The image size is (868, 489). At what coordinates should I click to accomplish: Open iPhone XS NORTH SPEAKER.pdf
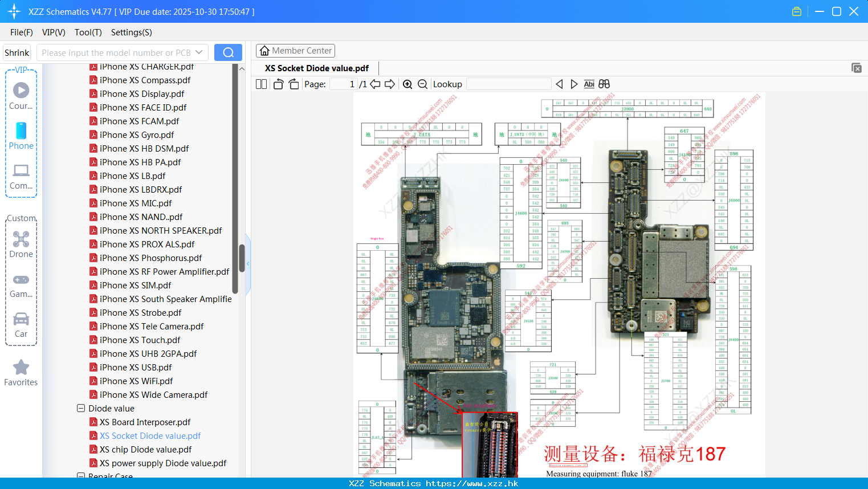pos(161,230)
